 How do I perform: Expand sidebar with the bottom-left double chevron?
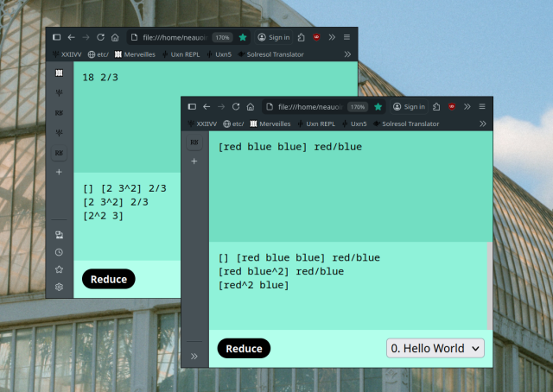(x=194, y=356)
